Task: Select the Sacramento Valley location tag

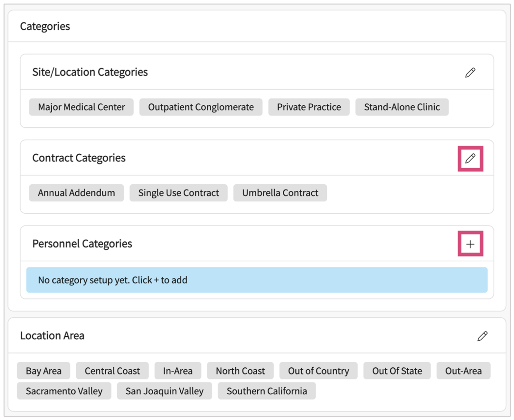Action: 64,391
